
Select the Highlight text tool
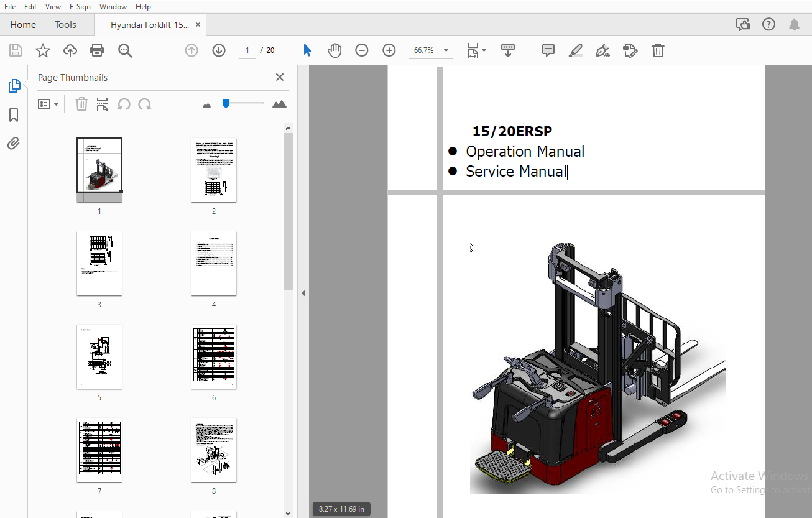(x=576, y=50)
